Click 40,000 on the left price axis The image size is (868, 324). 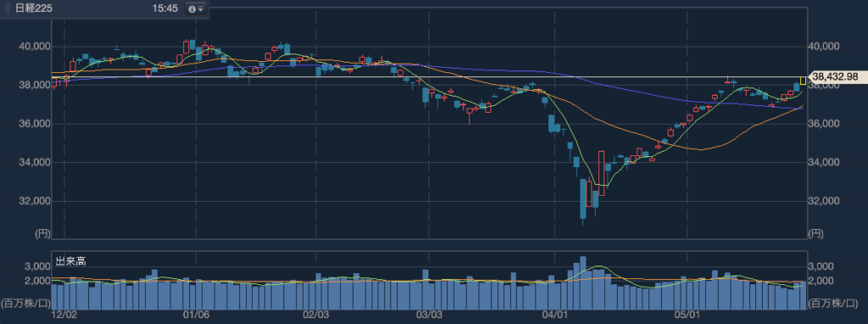(x=34, y=47)
